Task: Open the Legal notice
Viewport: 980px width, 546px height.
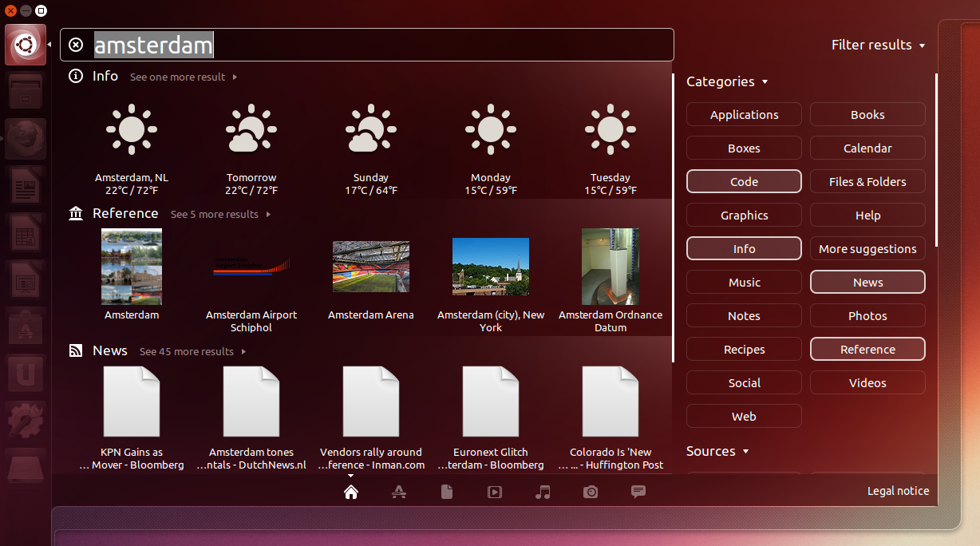Action: 898,491
